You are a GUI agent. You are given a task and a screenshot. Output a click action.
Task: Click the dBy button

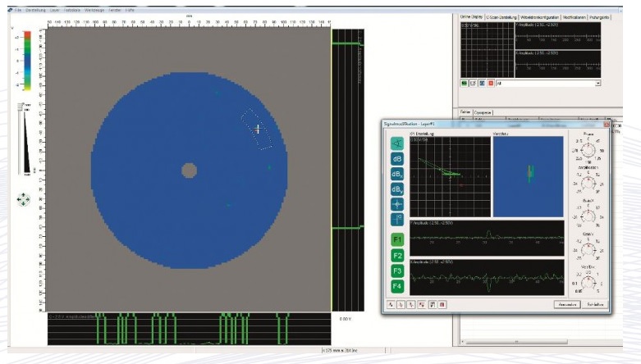[397, 189]
